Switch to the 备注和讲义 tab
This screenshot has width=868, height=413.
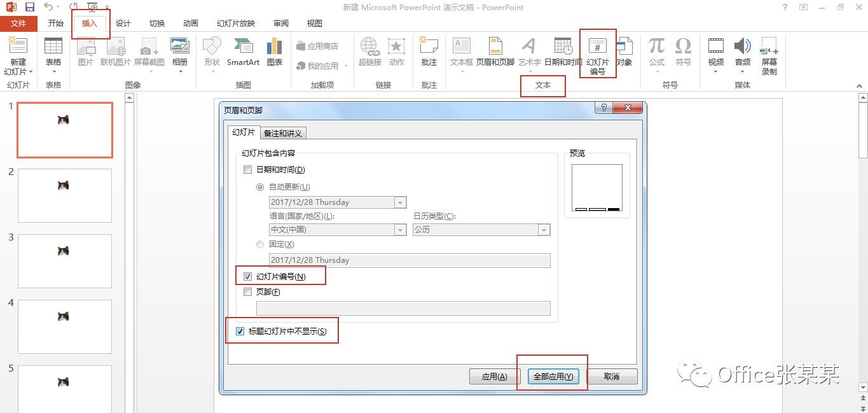[283, 132]
